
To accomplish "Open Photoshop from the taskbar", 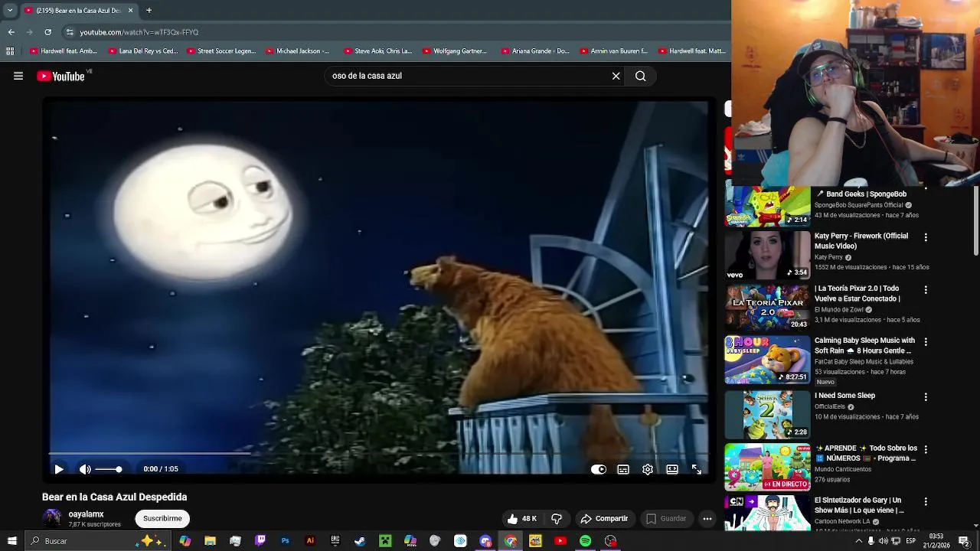I will click(x=285, y=541).
